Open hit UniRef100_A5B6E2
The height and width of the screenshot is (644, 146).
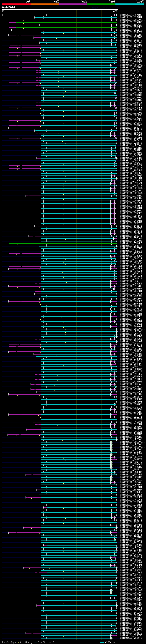point(131,27)
